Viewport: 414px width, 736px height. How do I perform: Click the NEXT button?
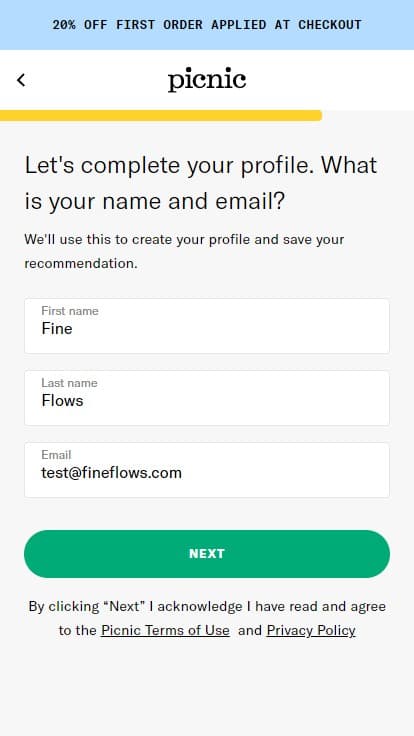coord(207,554)
